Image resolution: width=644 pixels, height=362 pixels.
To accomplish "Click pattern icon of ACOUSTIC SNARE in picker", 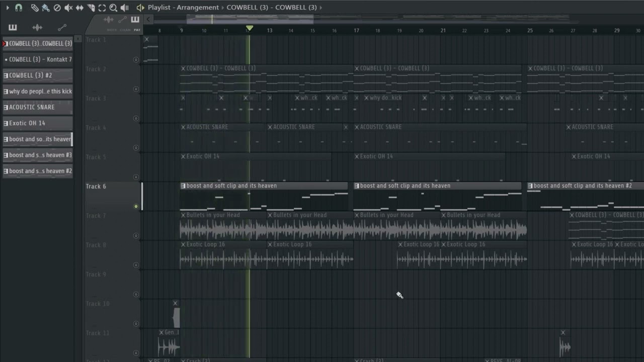I will click(x=6, y=107).
